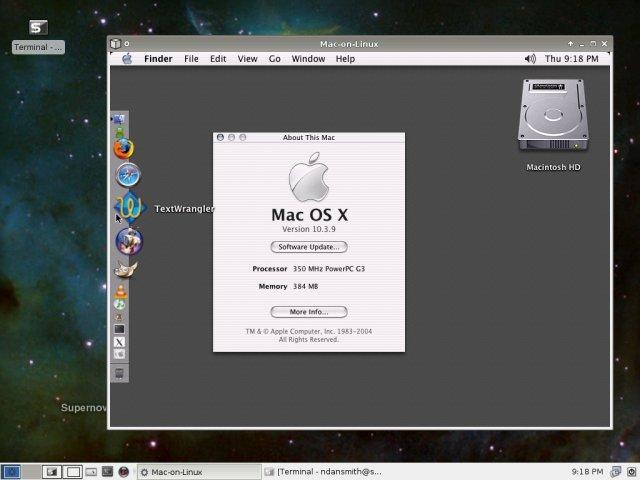The width and height of the screenshot is (640, 480).
Task: Open the X11 app in the dock
Action: (120, 342)
